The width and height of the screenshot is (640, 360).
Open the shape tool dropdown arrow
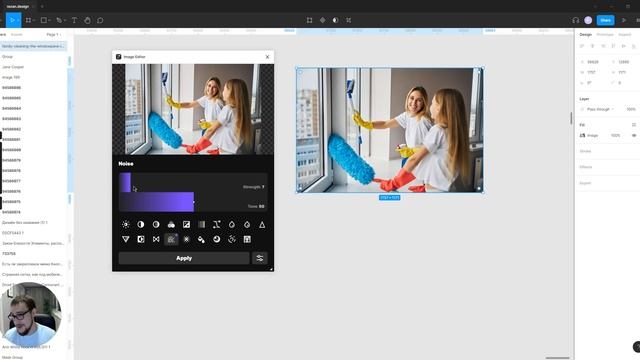point(49,20)
